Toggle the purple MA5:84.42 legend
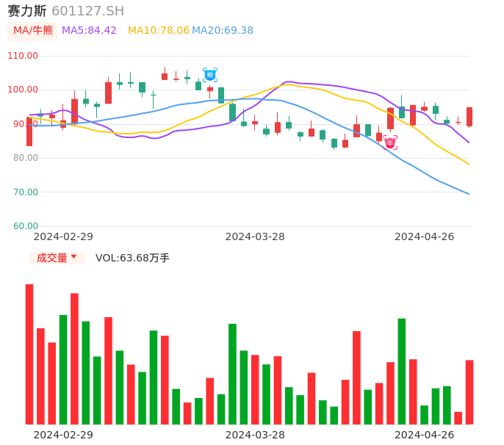The width and height of the screenshot is (504, 445). (x=89, y=31)
